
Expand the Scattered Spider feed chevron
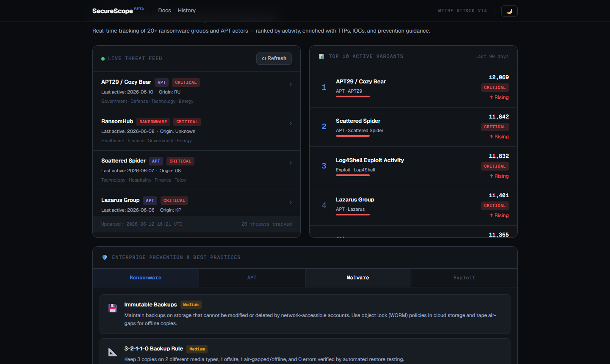click(x=291, y=163)
